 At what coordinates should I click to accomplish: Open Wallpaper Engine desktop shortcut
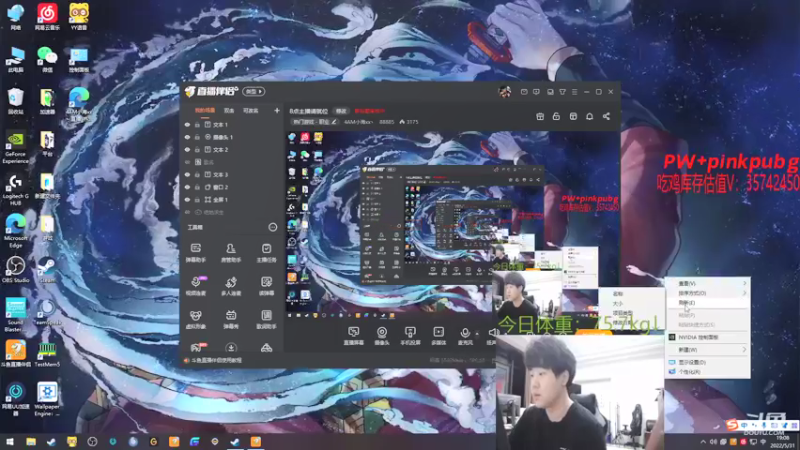click(x=47, y=399)
